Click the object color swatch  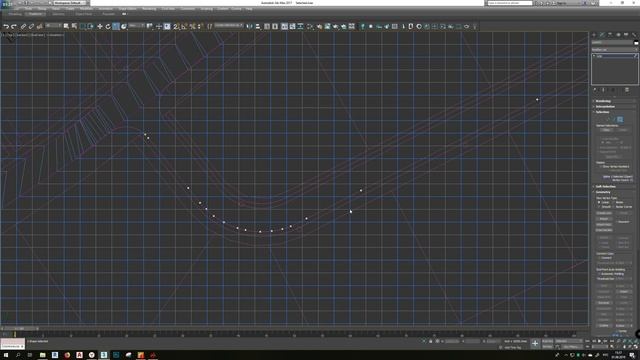click(x=636, y=42)
